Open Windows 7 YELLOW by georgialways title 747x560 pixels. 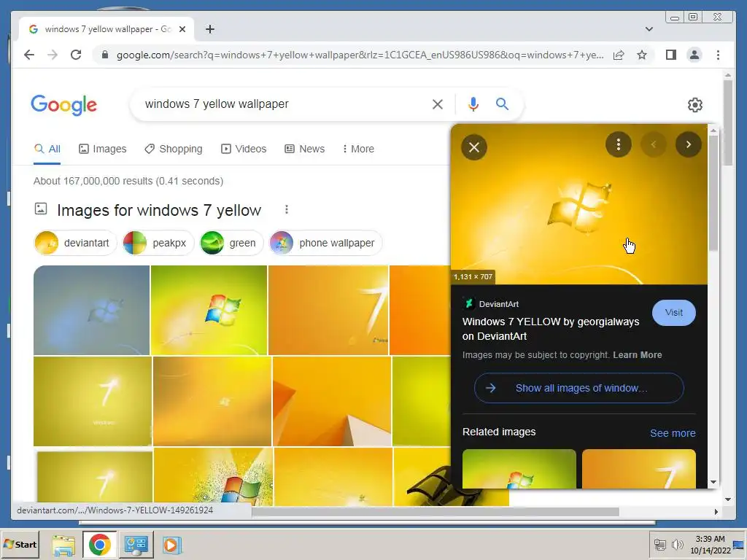click(x=551, y=329)
